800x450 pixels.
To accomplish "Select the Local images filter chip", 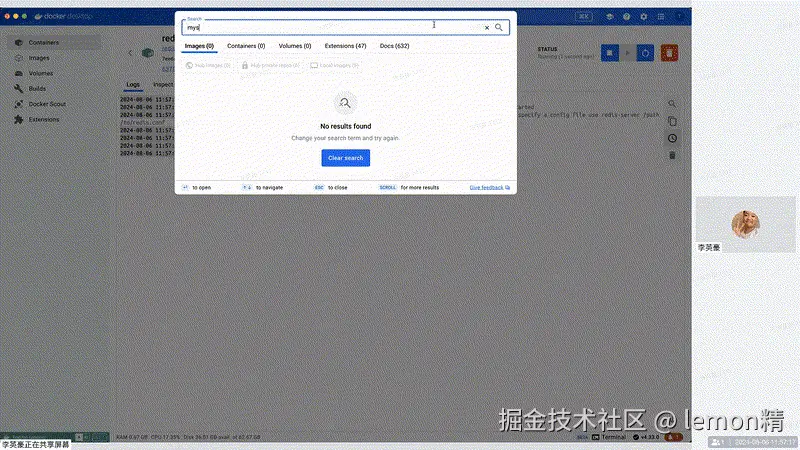I will coord(335,65).
